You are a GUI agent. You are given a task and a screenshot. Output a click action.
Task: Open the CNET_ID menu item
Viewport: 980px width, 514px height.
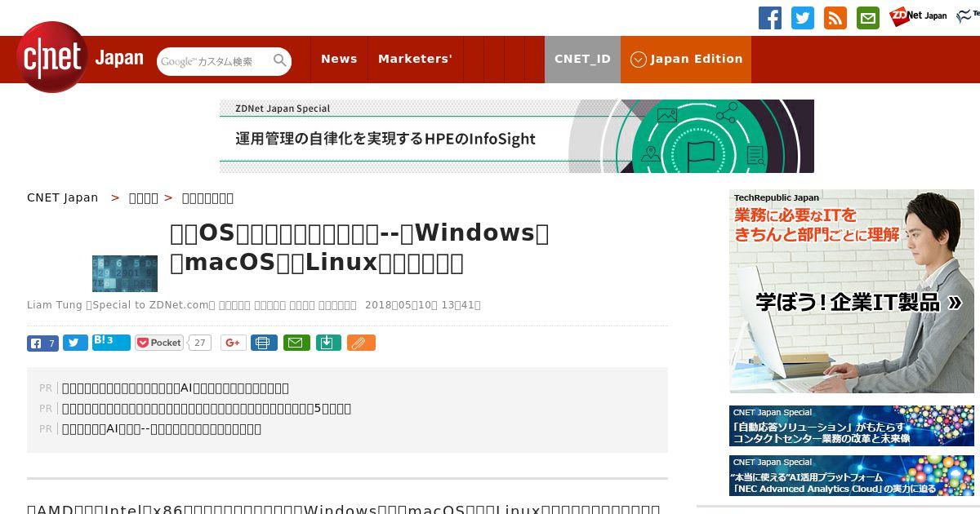point(582,60)
